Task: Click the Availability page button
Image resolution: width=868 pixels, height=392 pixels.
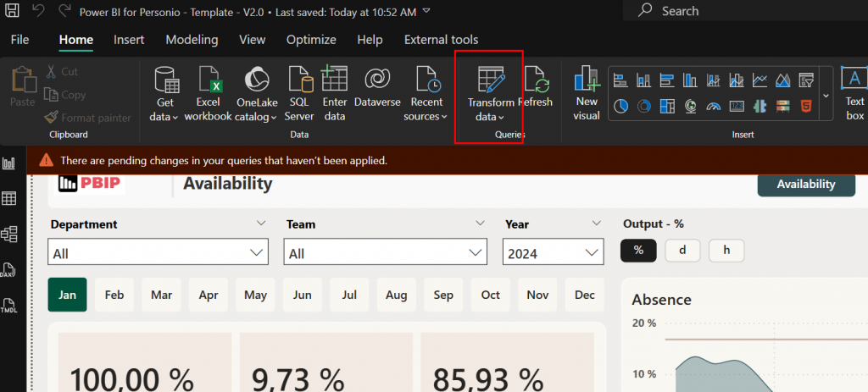Action: [806, 184]
